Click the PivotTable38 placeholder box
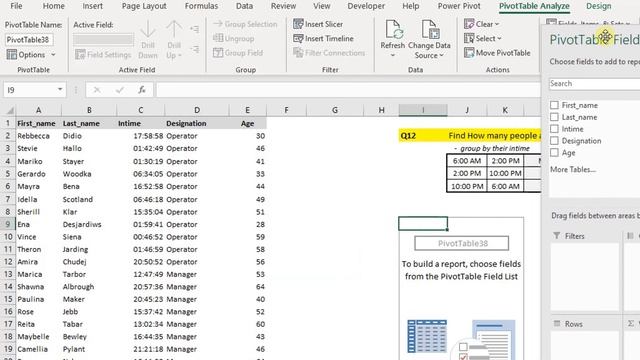Screen dimensions: 640x360 [x=462, y=243]
